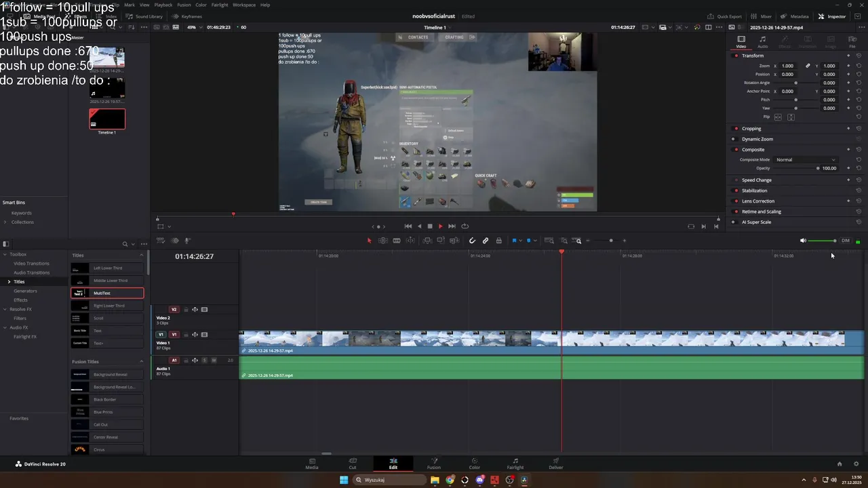Open the Fairlight page tab
This screenshot has height=488, width=868.
click(x=515, y=464)
